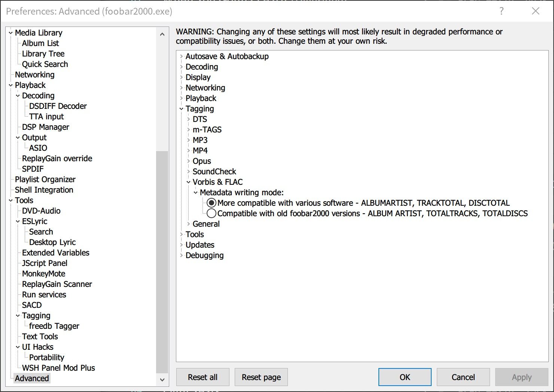Collapse the Media Library tree node
Image resolution: width=554 pixels, height=392 pixels.
pos(11,33)
